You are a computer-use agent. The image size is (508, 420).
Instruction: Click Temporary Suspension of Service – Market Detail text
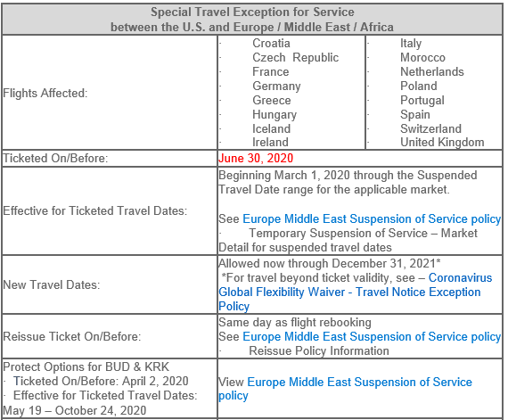pos(348,240)
